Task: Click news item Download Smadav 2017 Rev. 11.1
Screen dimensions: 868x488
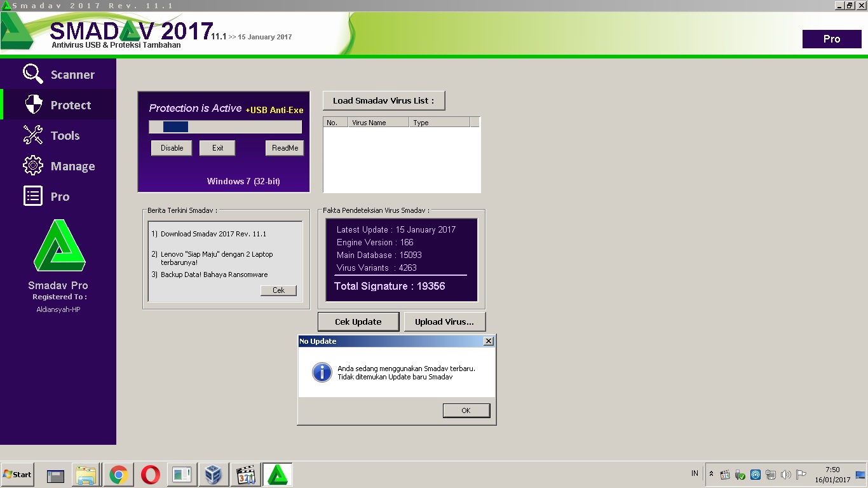Action: (x=214, y=234)
